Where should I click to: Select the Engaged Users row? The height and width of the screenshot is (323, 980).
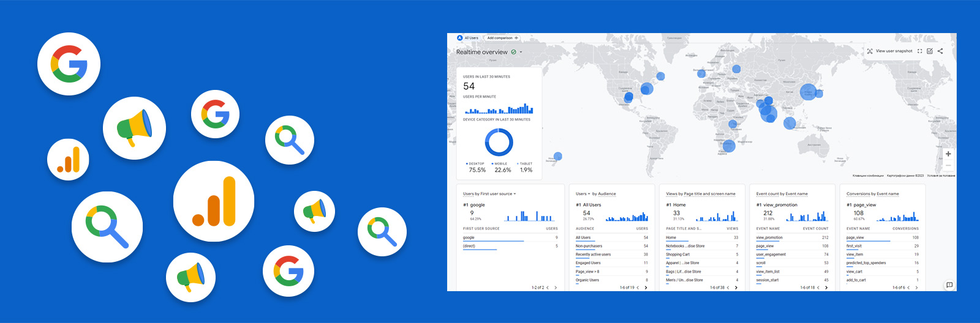[x=612, y=264]
